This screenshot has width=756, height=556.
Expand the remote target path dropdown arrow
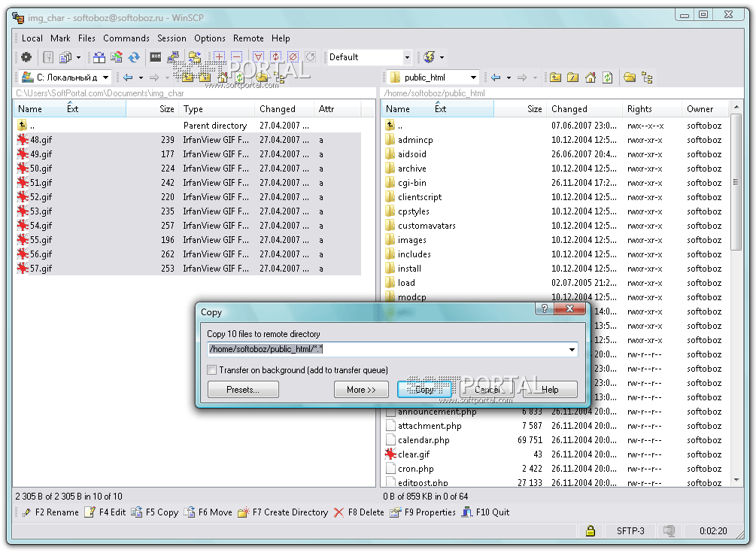572,349
